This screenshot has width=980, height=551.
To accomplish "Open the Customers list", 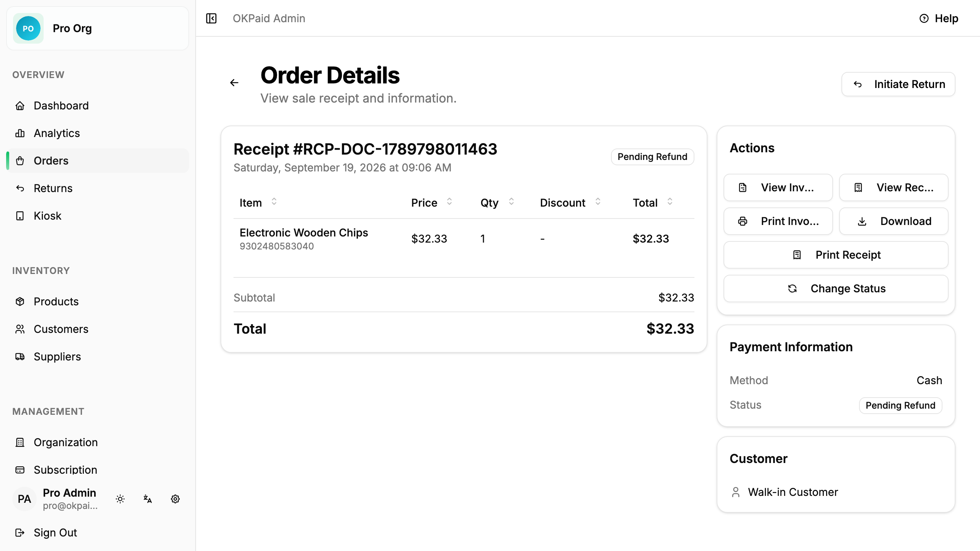I will point(98,329).
